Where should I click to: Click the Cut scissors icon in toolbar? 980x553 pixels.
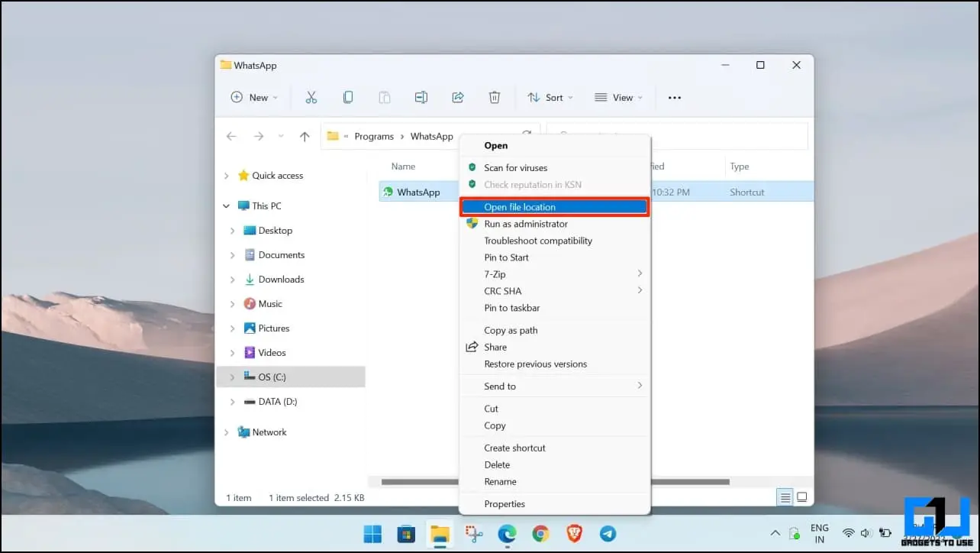311,98
